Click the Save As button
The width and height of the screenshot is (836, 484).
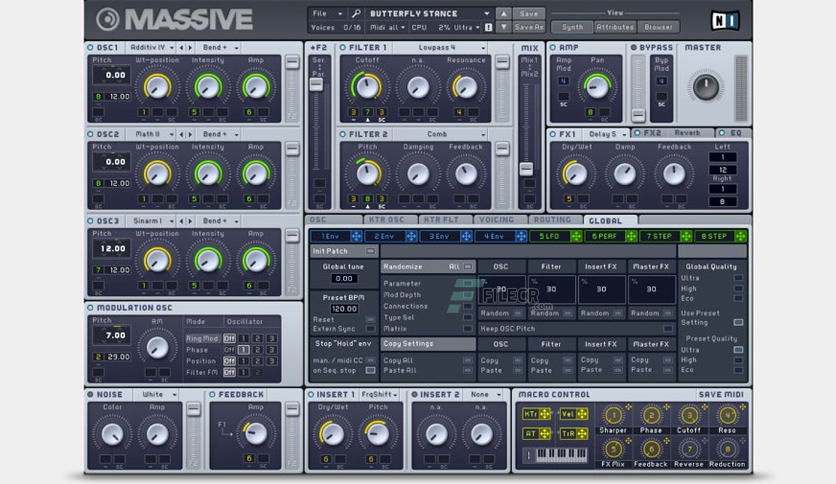(x=529, y=27)
